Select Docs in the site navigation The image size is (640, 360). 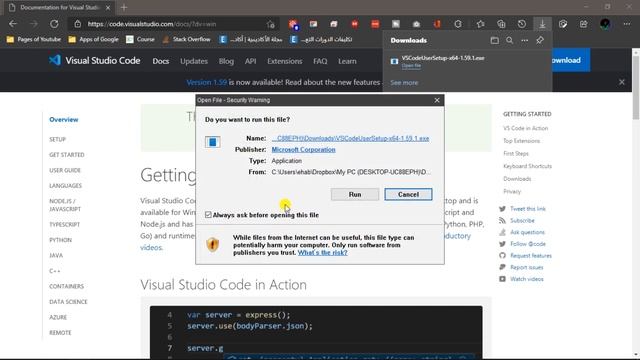pyautogui.click(x=160, y=61)
